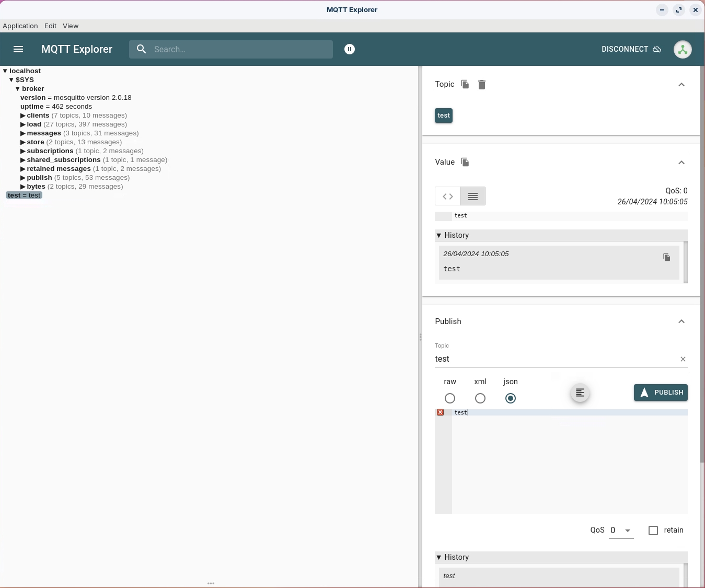This screenshot has width=705, height=588.
Task: Collapse the Publish panel section
Action: [681, 321]
